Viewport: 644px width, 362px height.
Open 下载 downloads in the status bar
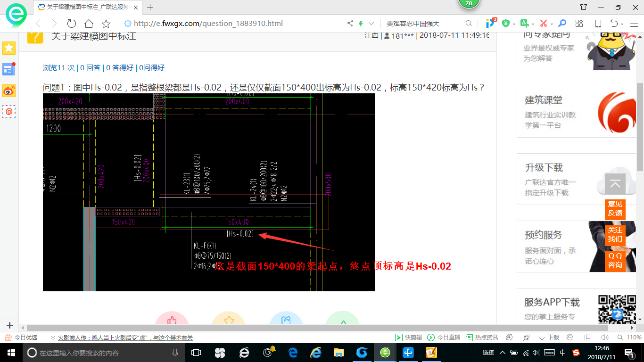(549, 337)
